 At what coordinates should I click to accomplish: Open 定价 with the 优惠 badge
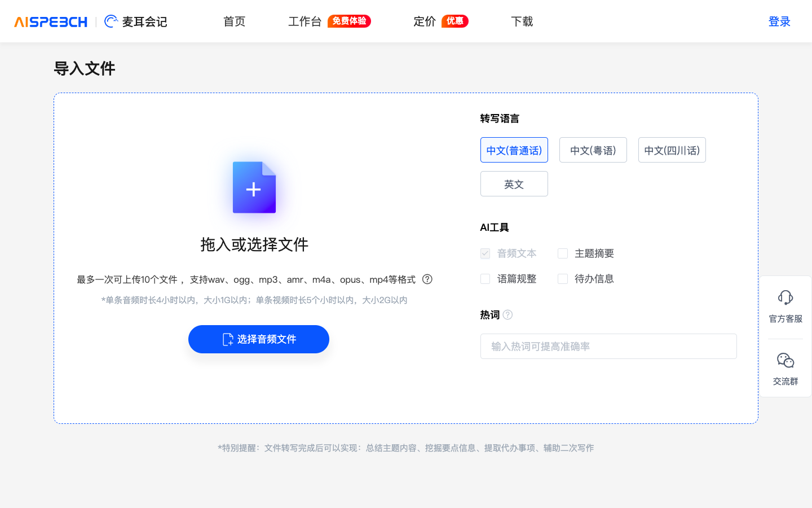(424, 21)
